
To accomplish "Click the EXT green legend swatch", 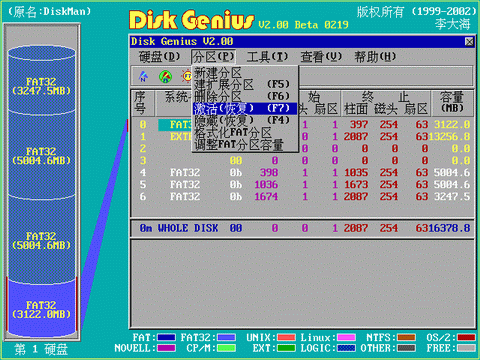I will (286, 348).
